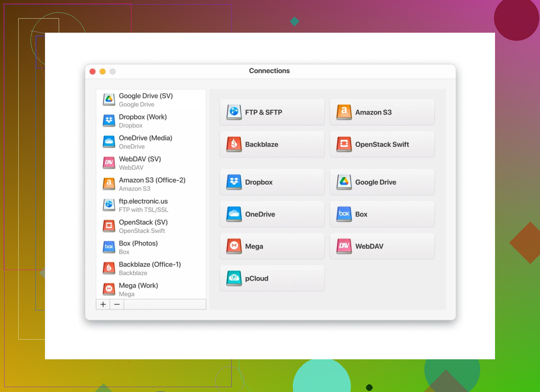Click the OpenStack (SV) red icon
This screenshot has height=392, width=540.
[109, 226]
